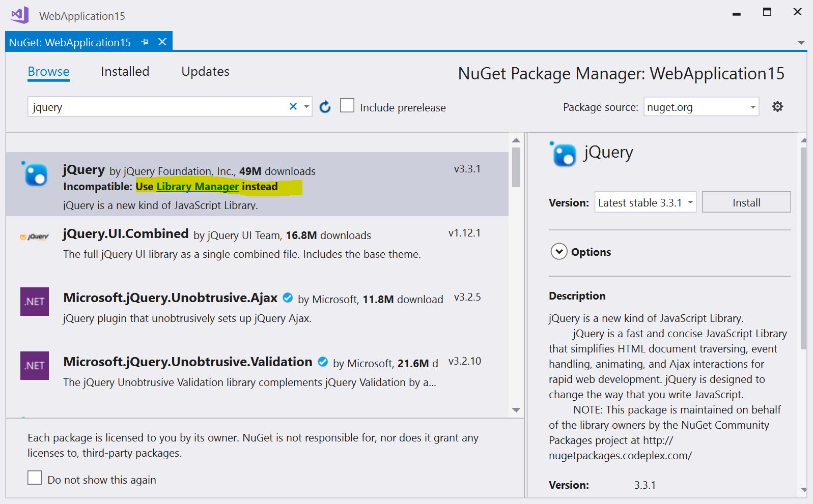813x504 pixels.
Task: Click the licensing notice text
Action: coord(253,446)
